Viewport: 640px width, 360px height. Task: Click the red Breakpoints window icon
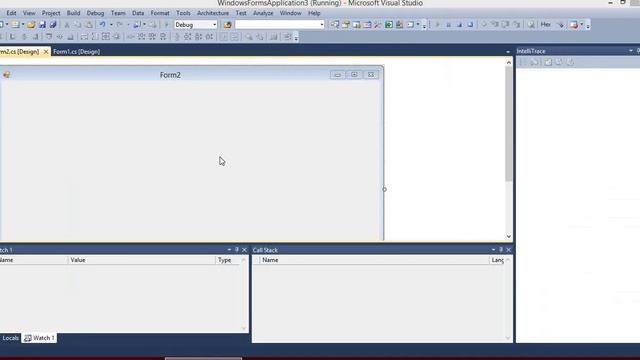point(574,25)
